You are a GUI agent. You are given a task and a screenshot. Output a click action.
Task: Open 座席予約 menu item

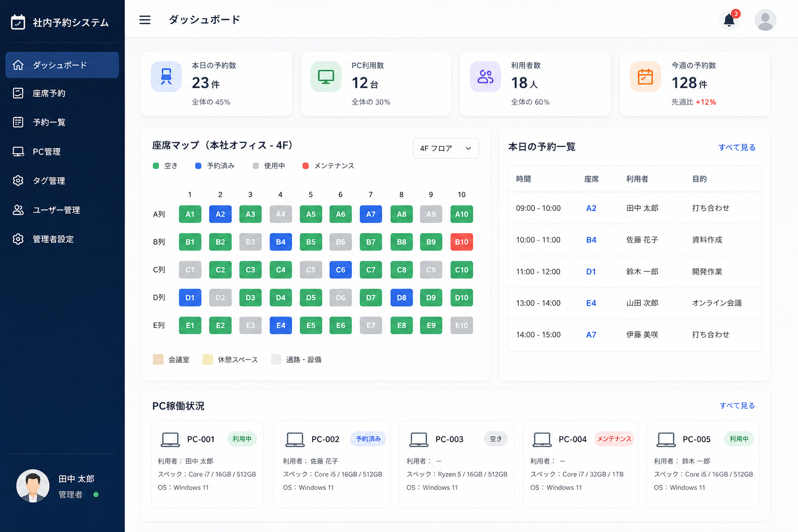pyautogui.click(x=62, y=93)
